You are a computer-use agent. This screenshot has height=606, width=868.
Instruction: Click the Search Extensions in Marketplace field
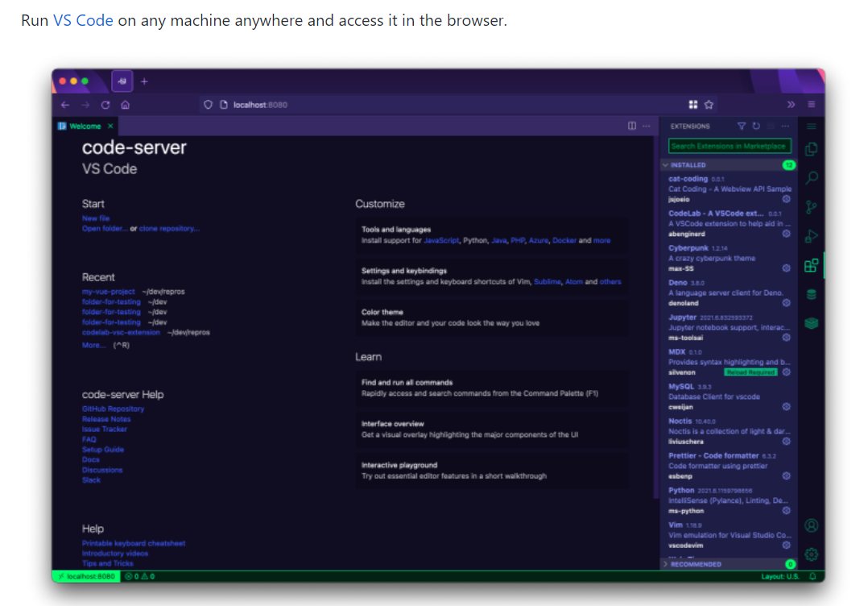pos(730,146)
